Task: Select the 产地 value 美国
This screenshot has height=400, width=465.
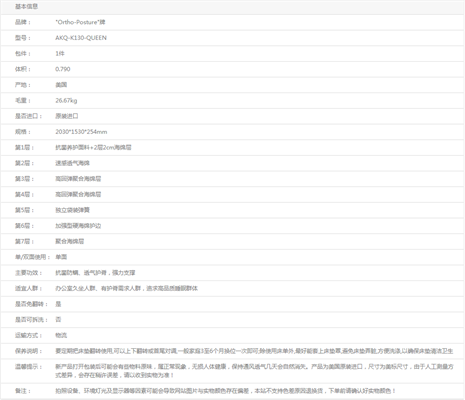Action: 61,85
